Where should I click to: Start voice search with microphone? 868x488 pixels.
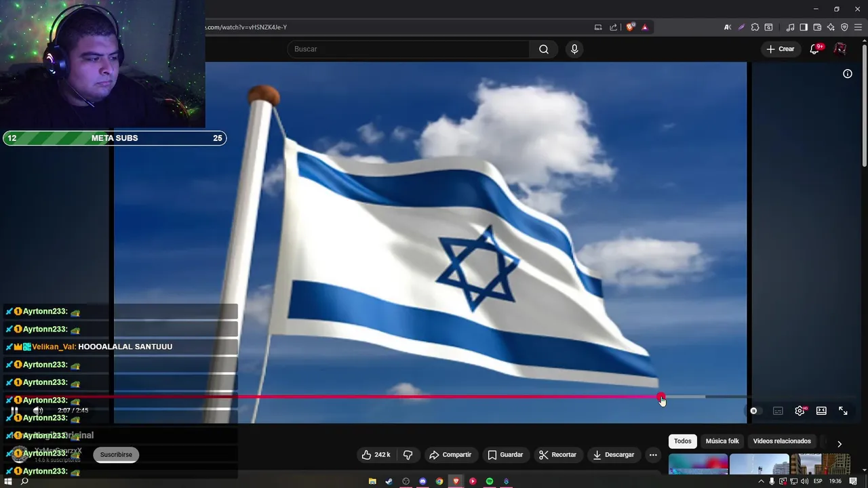574,49
